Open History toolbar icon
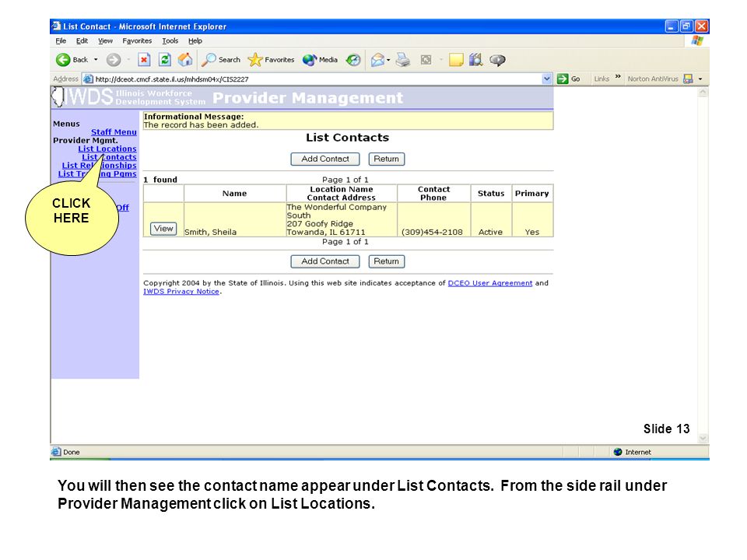This screenshot has height=560, width=747. pyautogui.click(x=353, y=60)
